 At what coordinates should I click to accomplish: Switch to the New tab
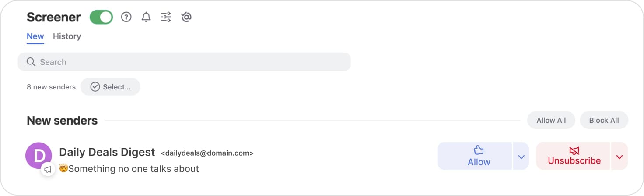[35, 36]
